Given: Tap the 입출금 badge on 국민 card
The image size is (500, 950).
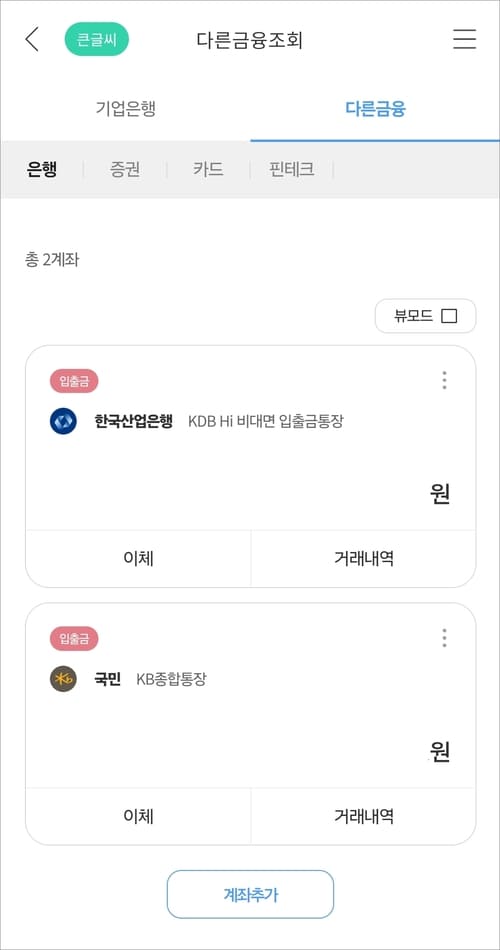Looking at the screenshot, I should 74,639.
